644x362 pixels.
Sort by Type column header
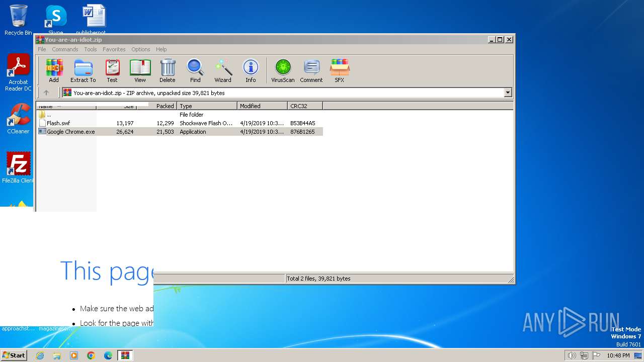207,106
